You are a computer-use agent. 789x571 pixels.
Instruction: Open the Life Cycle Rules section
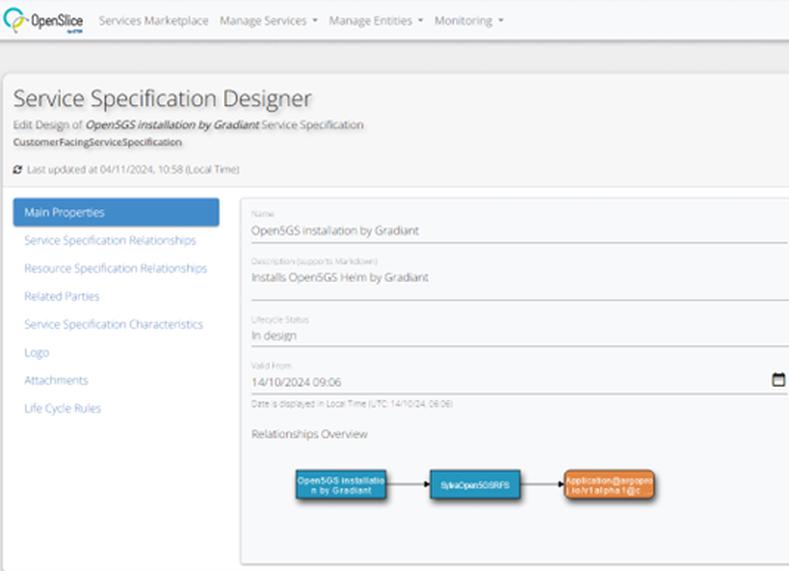(62, 408)
